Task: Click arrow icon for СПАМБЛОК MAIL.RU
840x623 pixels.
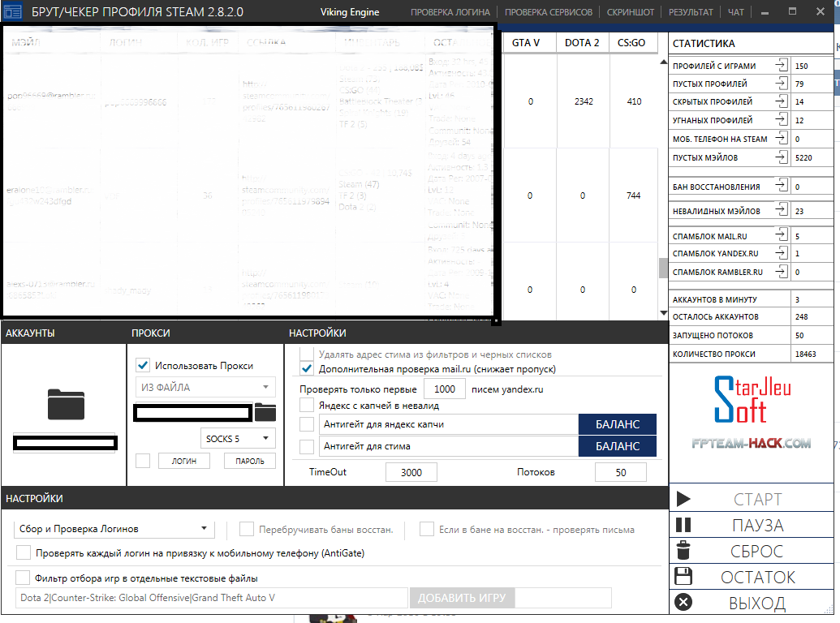Action: 782,235
